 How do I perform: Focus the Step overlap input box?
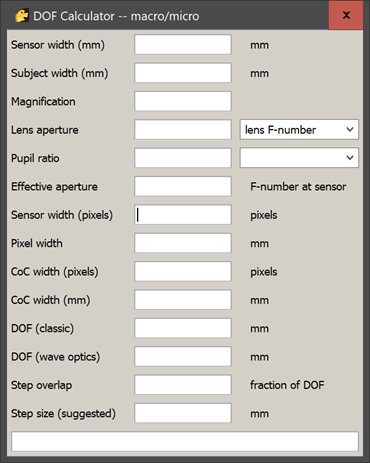[x=183, y=385]
